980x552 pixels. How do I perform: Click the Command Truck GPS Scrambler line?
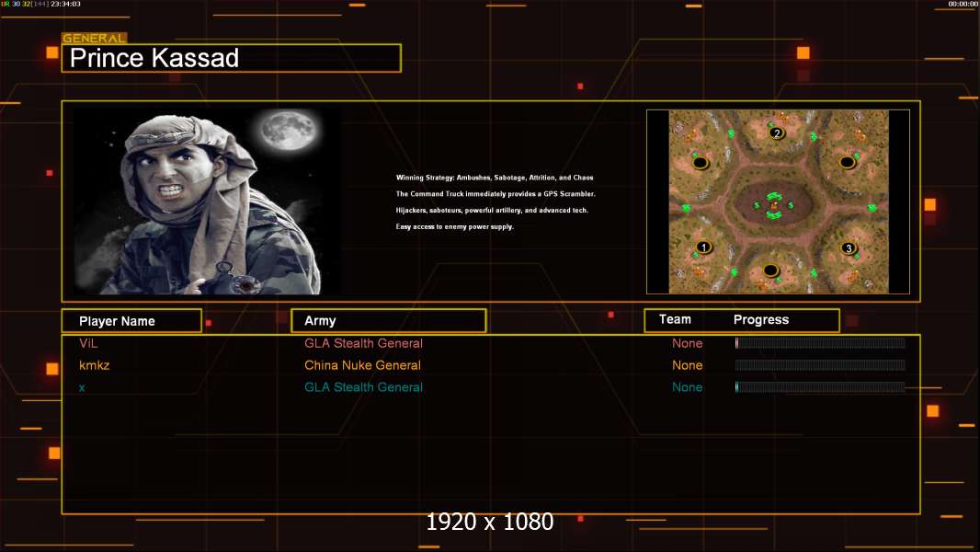coord(496,194)
